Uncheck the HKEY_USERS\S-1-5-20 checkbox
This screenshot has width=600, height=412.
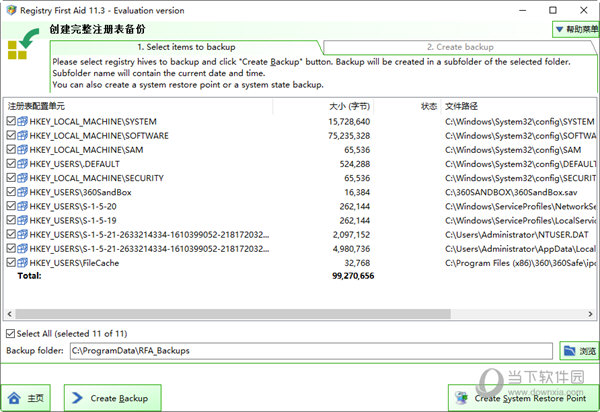pyautogui.click(x=11, y=206)
